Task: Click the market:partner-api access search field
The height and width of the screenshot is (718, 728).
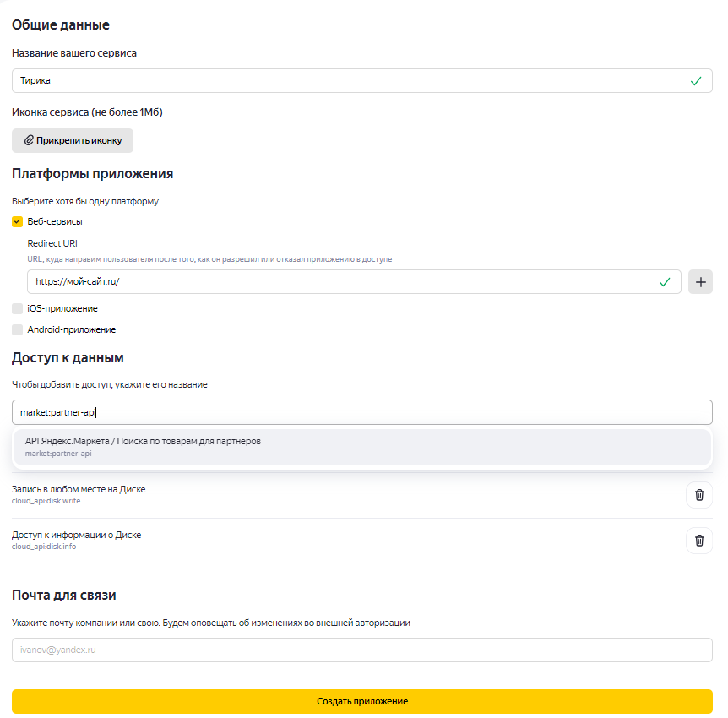Action: tap(362, 412)
